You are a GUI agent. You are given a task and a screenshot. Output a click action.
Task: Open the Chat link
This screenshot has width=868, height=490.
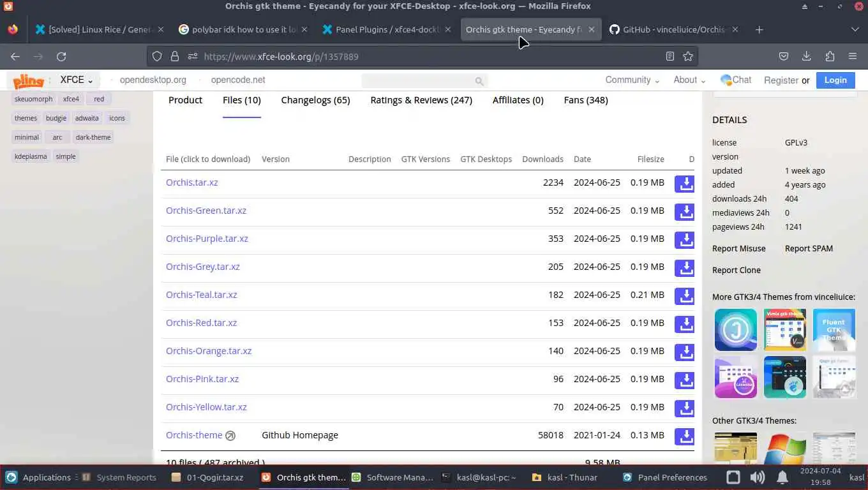tap(736, 80)
